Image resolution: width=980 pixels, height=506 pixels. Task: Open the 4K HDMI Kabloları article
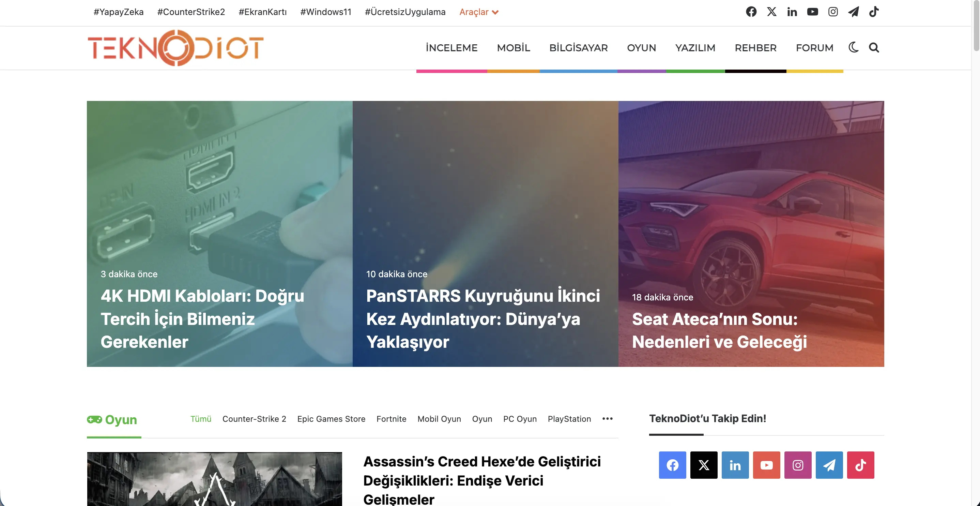[x=202, y=319]
